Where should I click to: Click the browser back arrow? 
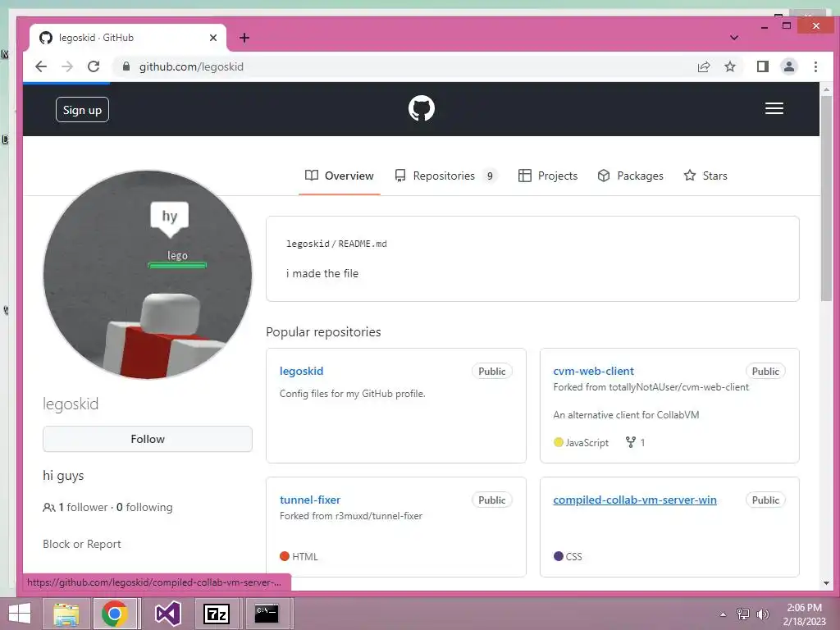click(x=41, y=66)
